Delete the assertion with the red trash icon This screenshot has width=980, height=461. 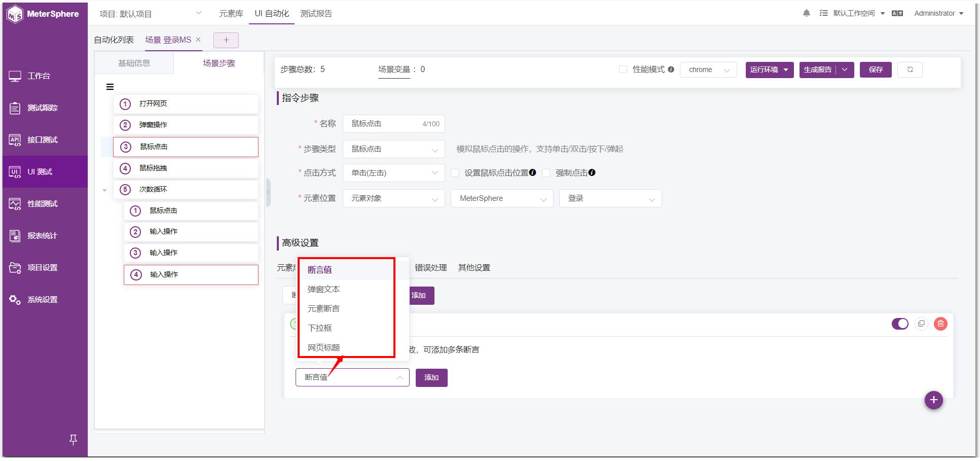coord(940,324)
